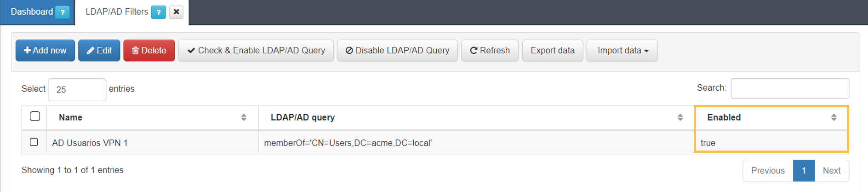Click the Search input field

789,88
